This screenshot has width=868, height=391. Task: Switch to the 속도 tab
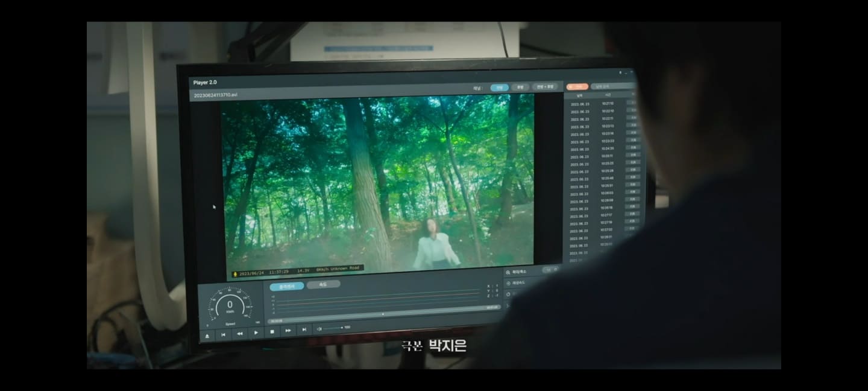point(323,284)
